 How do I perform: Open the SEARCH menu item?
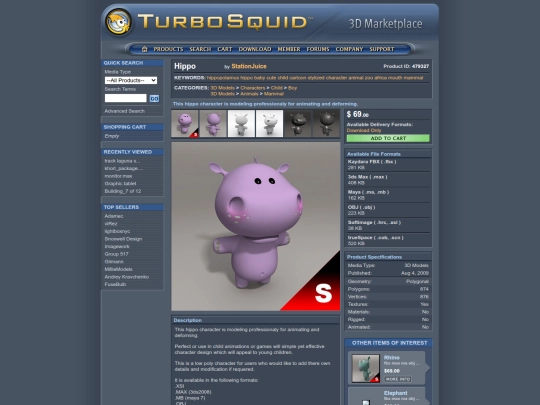point(200,49)
